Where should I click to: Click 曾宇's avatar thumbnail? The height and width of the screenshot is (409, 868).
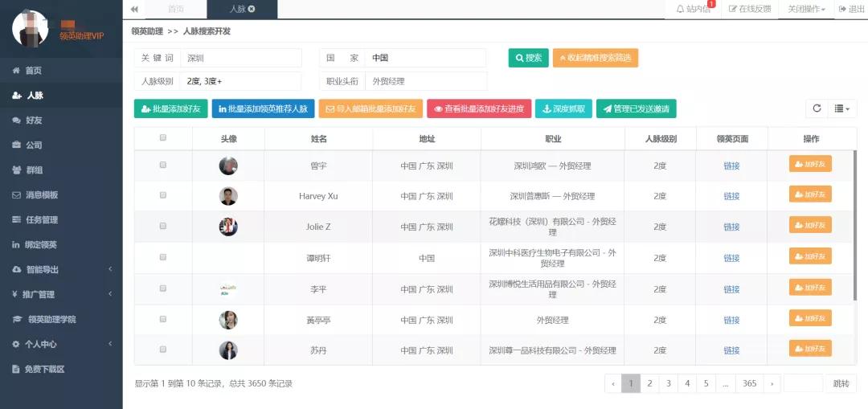click(x=228, y=166)
